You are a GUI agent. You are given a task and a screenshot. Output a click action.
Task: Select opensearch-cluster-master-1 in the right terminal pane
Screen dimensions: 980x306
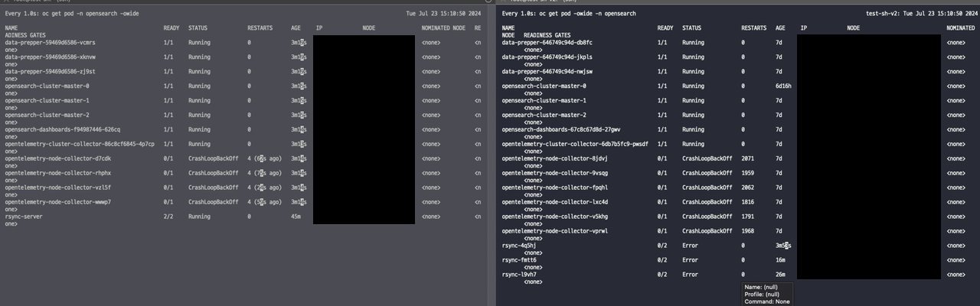[x=544, y=101]
